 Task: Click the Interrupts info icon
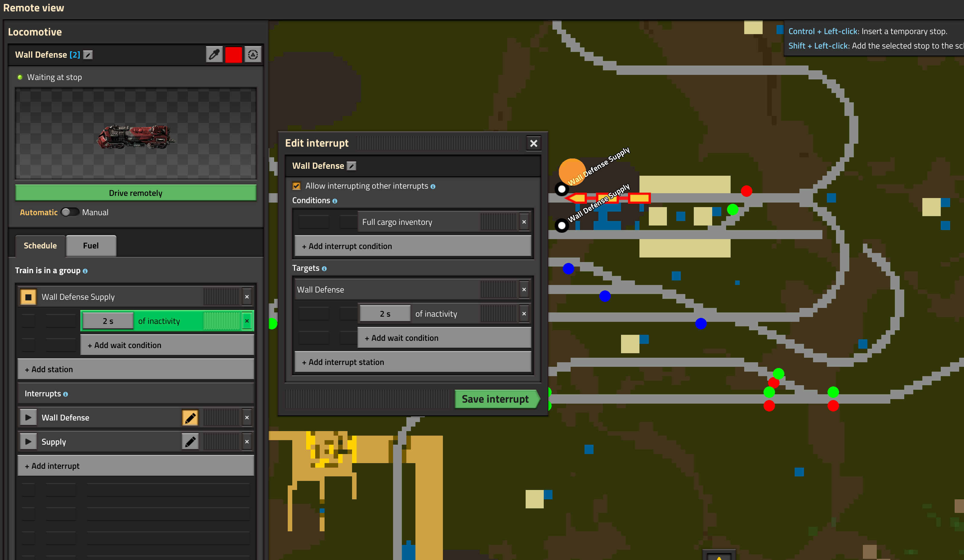(x=66, y=394)
